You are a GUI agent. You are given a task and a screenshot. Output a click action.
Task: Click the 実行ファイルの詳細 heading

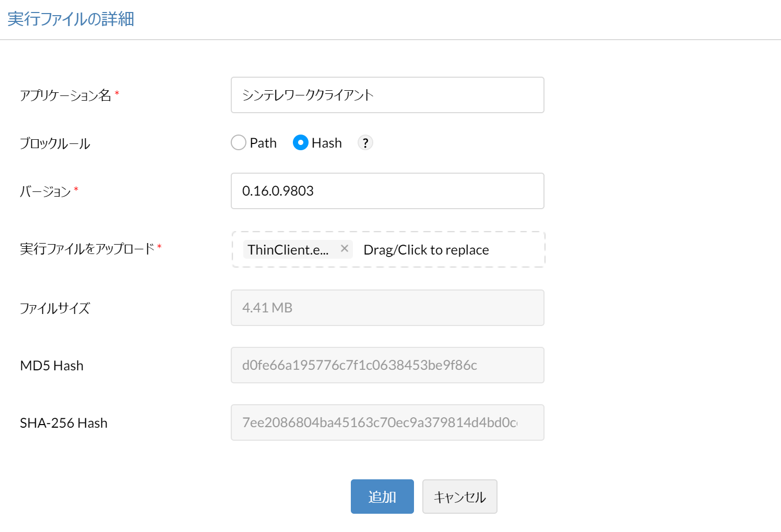(71, 19)
